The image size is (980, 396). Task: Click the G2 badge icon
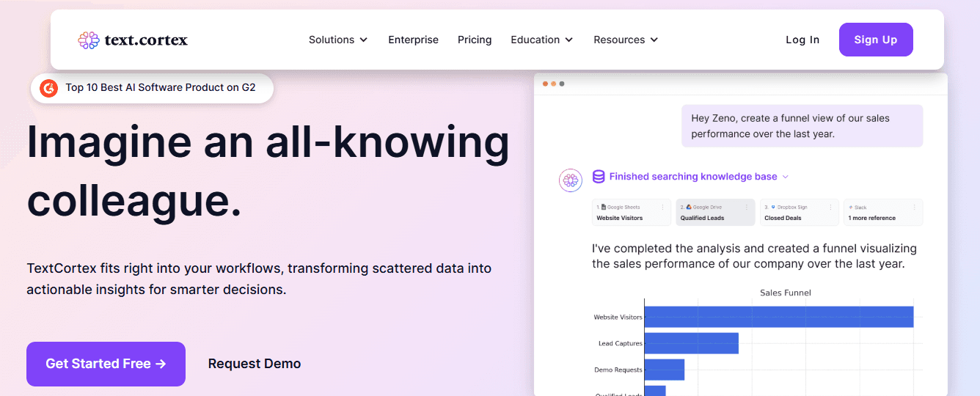pos(49,88)
